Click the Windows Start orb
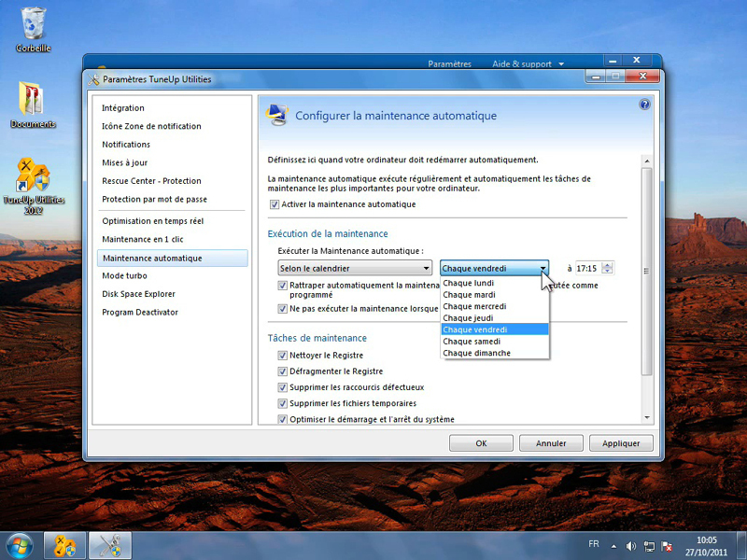 (x=20, y=546)
